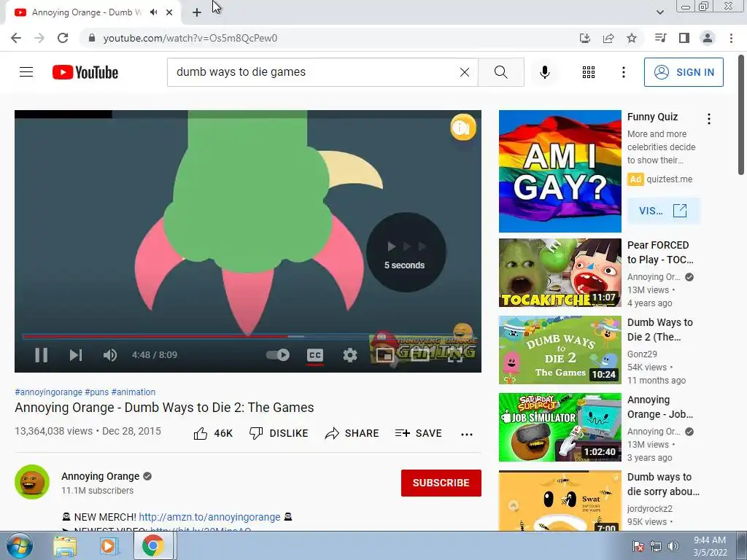Viewport: 747px width, 560px height.
Task: Enter full screen mode
Action: 455,355
